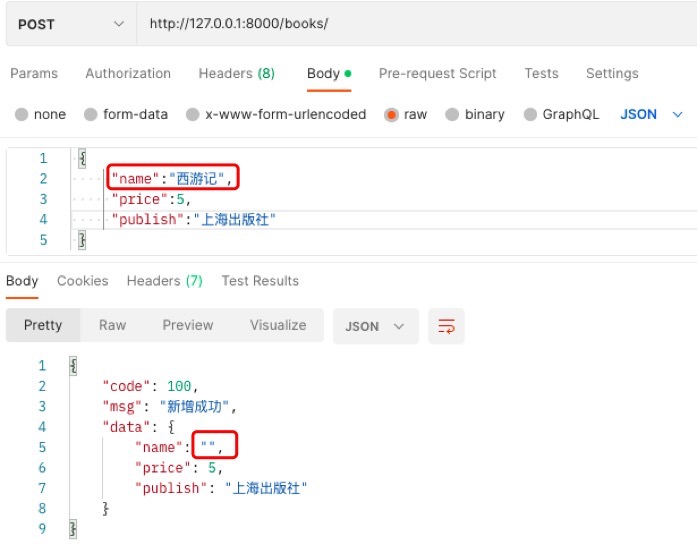Open the POST method dropdown
Screen dimensions: 697x553
tap(70, 24)
